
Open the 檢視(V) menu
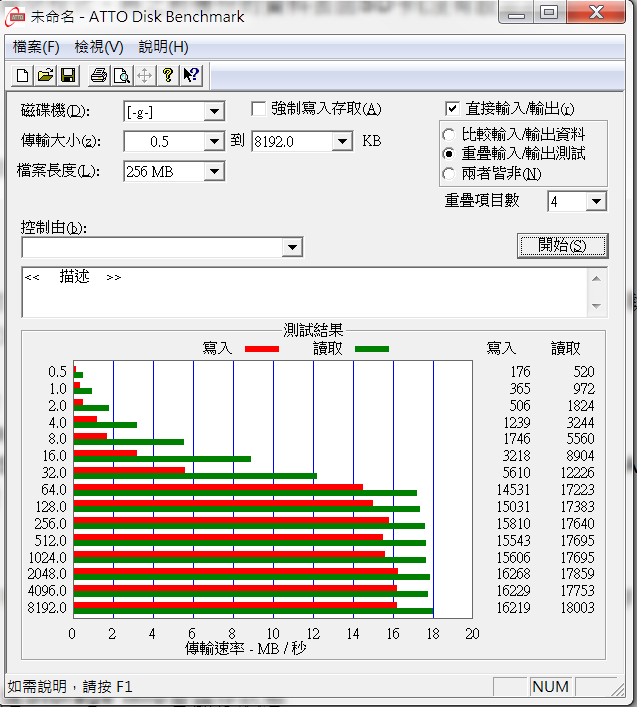pyautogui.click(x=99, y=47)
